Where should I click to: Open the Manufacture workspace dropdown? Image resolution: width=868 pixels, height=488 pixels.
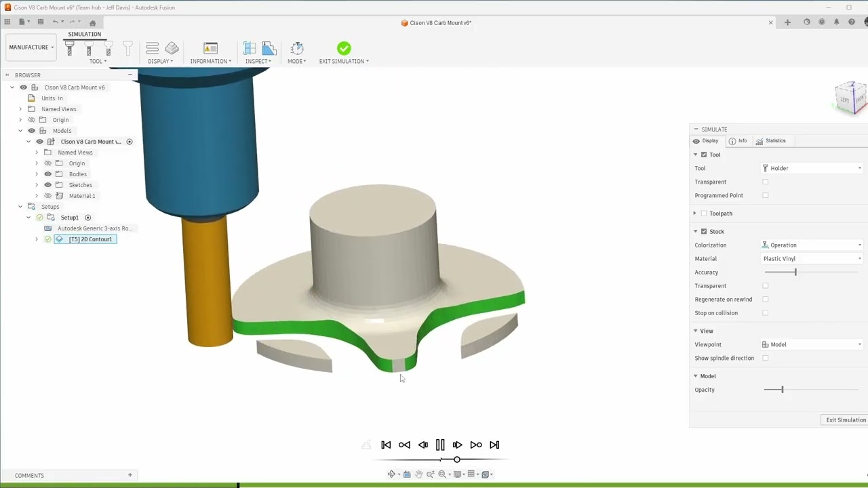click(32, 47)
